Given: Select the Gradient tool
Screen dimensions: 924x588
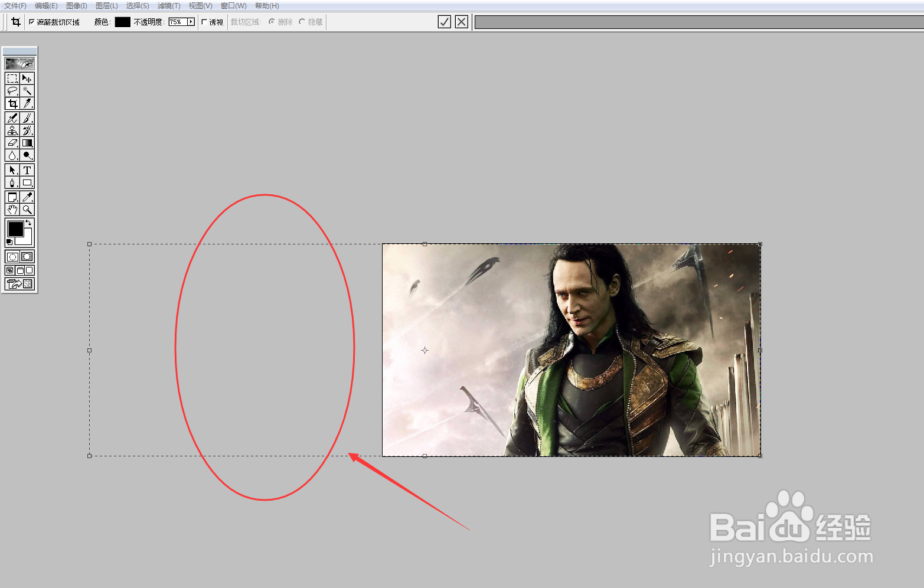Looking at the screenshot, I should 27,143.
